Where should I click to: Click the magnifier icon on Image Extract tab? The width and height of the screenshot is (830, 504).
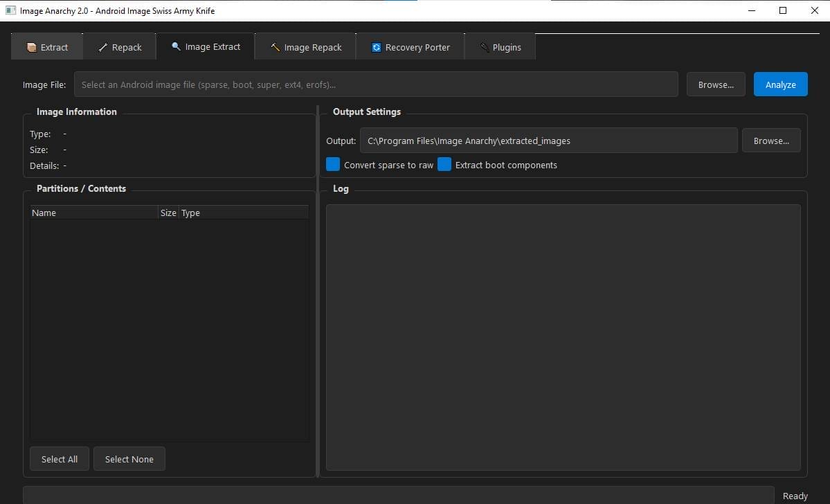coord(175,46)
